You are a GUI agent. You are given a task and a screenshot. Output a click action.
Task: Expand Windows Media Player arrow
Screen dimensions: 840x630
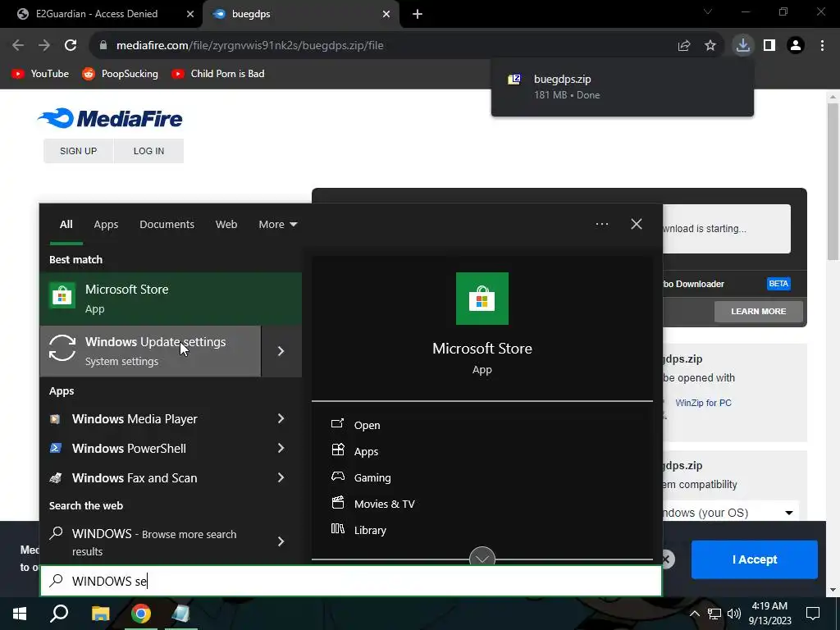tap(281, 419)
